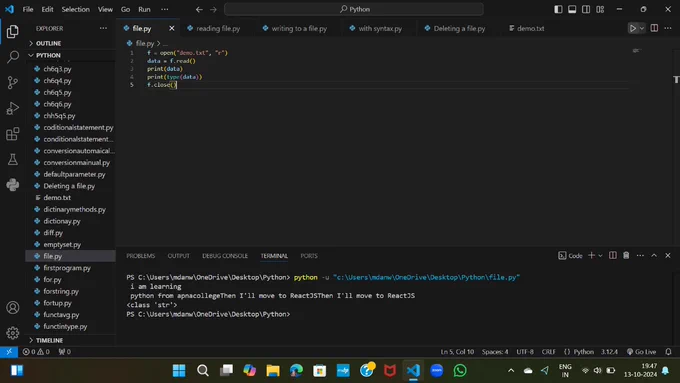Open the Testing flask view
Image resolution: width=680 pixels, height=383 pixels.
tap(13, 159)
